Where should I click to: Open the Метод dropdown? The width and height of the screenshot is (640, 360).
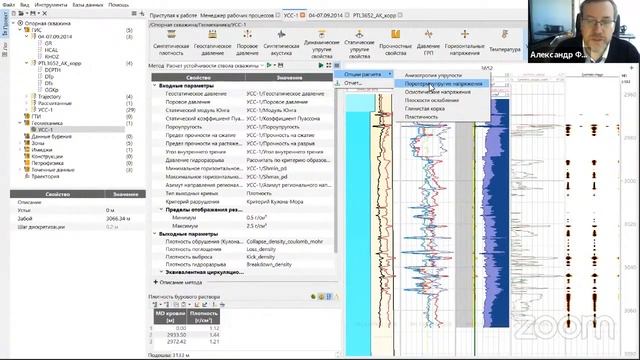[x=215, y=65]
